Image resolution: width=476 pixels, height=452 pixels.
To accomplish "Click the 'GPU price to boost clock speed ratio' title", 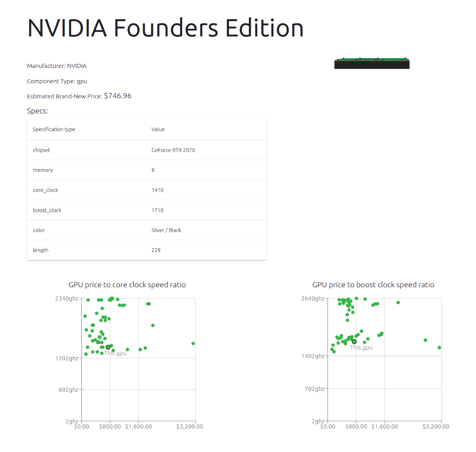I will click(x=373, y=285).
